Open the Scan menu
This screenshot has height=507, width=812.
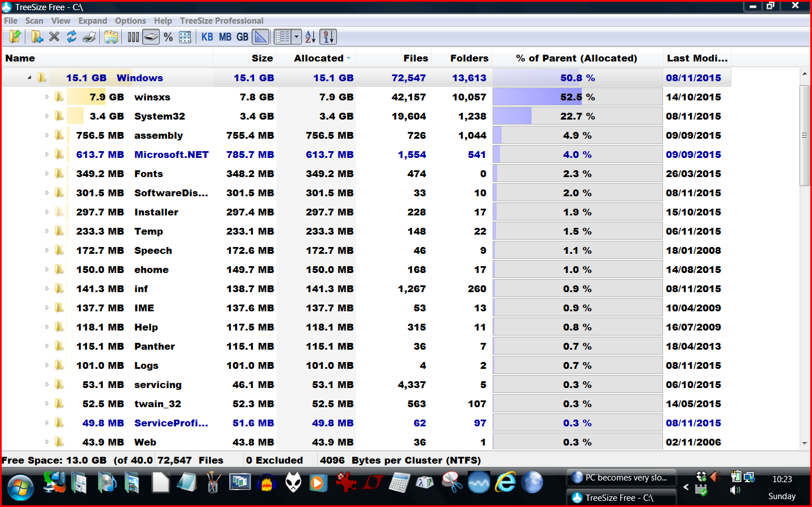click(34, 21)
